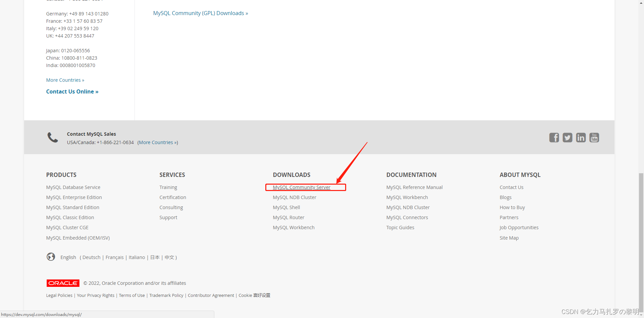Click the China phone number text
Screen dimensions: 644x318
[72, 58]
